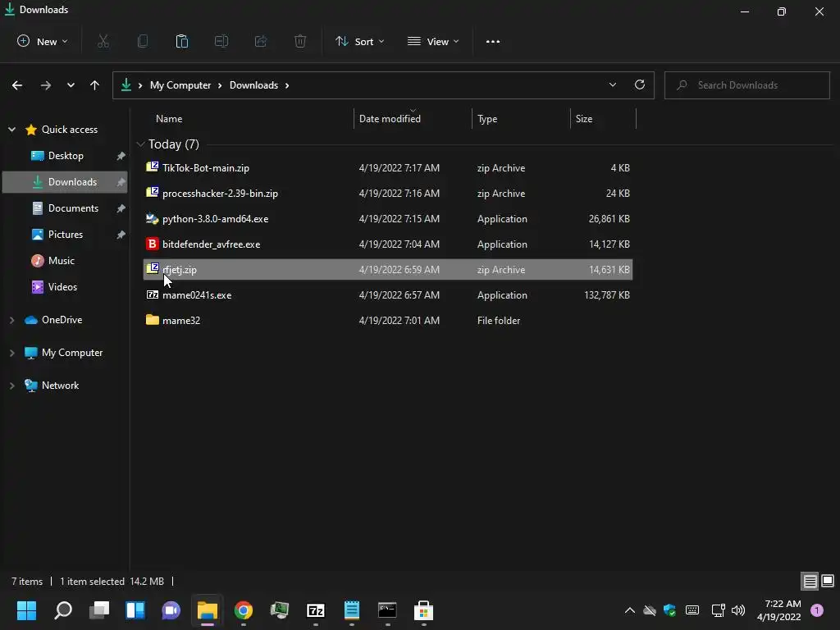The image size is (840, 630).
Task: Open Chat from the taskbar
Action: tap(171, 610)
